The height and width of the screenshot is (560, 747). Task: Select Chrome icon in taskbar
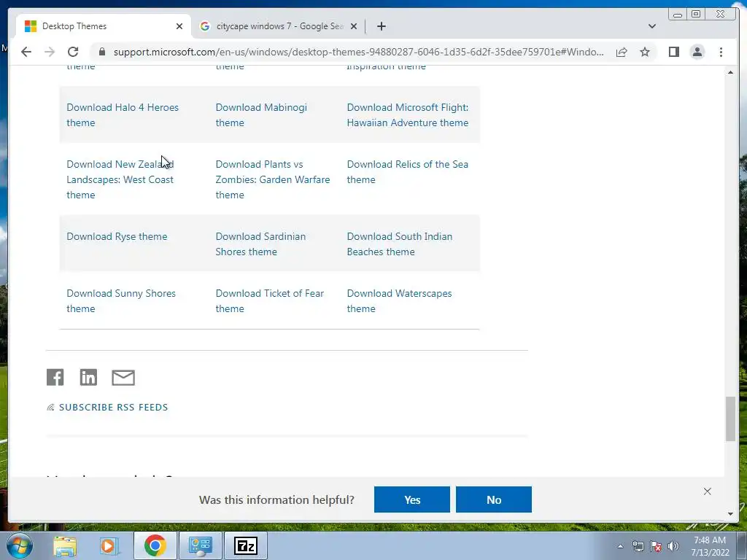point(155,545)
